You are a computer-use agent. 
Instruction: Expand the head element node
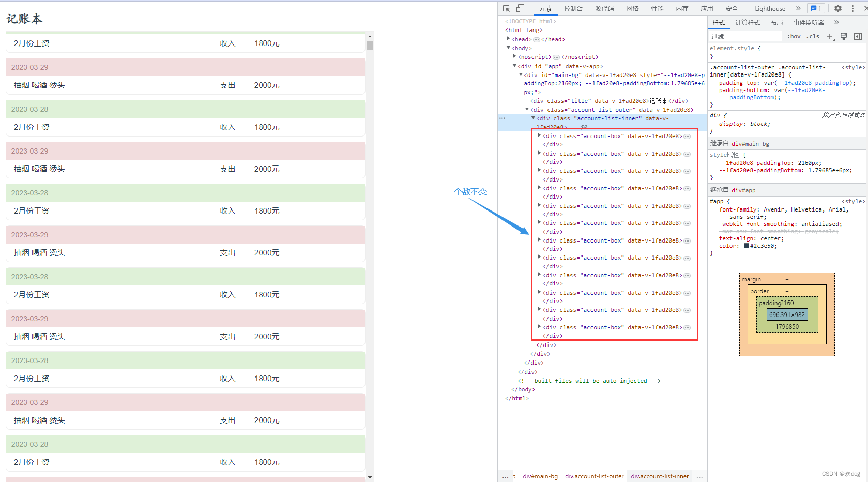tap(508, 39)
